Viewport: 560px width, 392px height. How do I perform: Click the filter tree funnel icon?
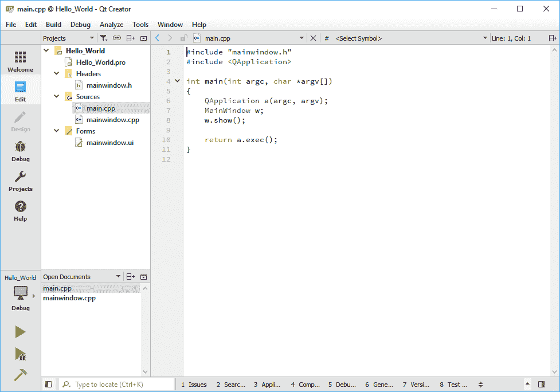tap(103, 38)
